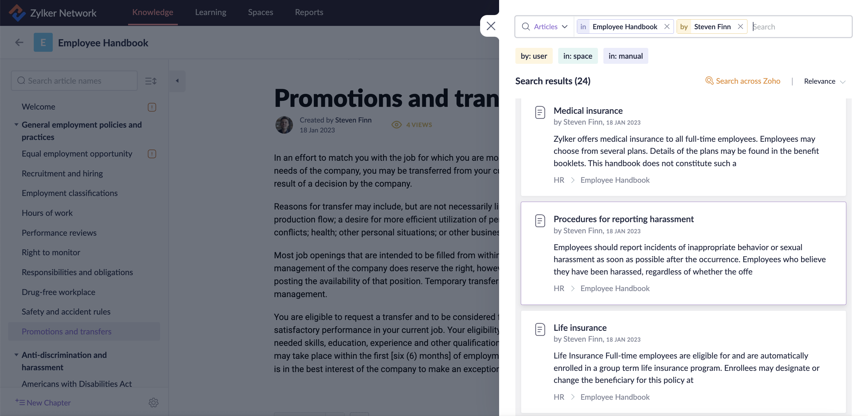This screenshot has width=868, height=416.
Task: Click the alert badge on Equal employment opportunity
Action: 152,154
